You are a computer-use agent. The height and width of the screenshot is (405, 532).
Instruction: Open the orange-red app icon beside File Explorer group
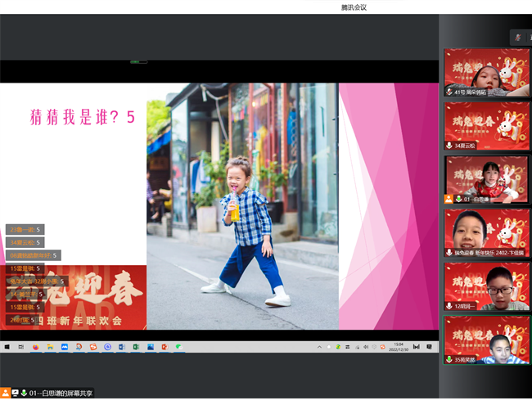tap(79, 347)
